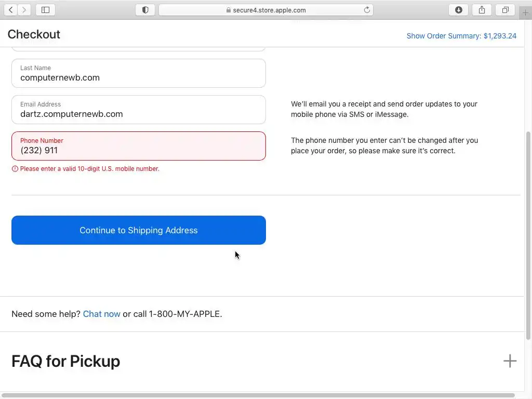Show the tab overview
Screen dimensions: 532x399
coord(505,10)
